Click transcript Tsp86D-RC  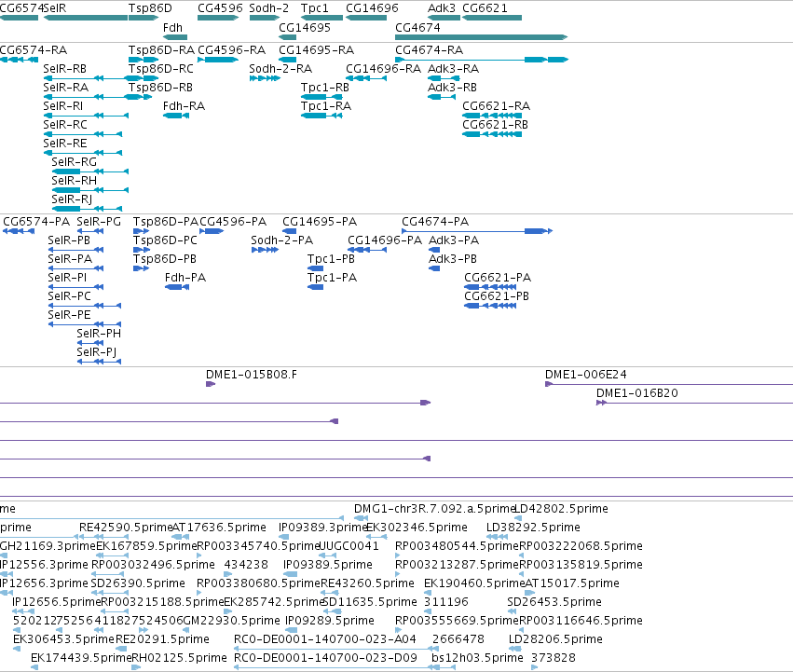144,78
